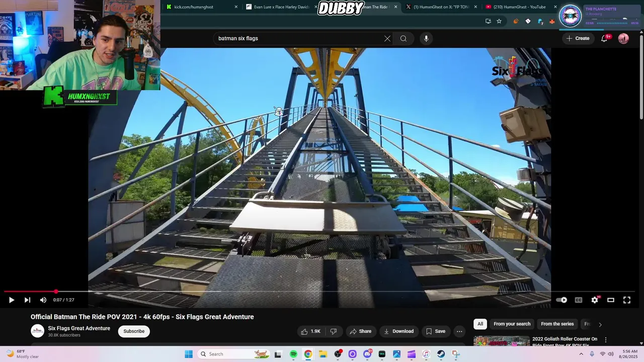Select the 'All' filter chip
This screenshot has width=644, height=362.
pos(480,324)
